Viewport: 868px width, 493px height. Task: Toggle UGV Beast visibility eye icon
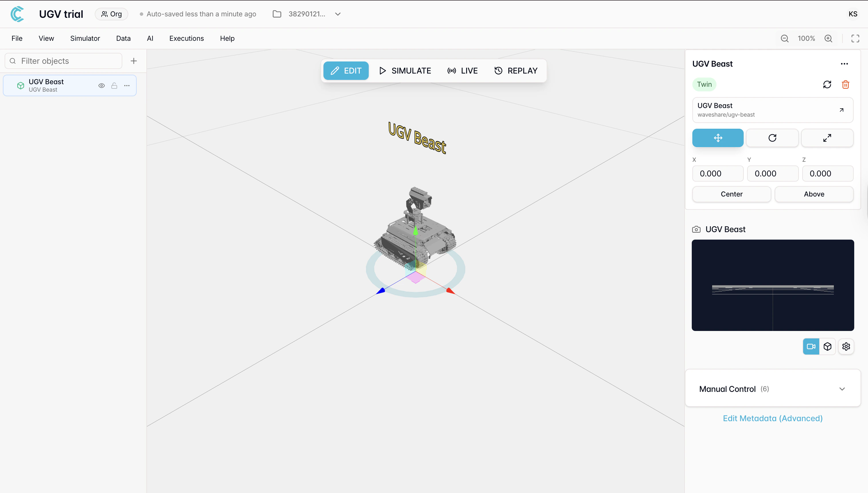[x=101, y=86]
